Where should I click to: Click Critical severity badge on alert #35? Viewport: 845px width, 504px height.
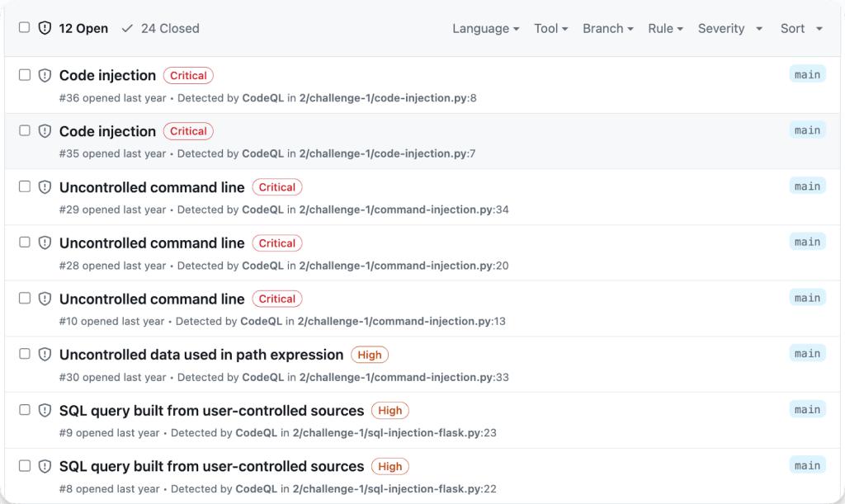[188, 131]
